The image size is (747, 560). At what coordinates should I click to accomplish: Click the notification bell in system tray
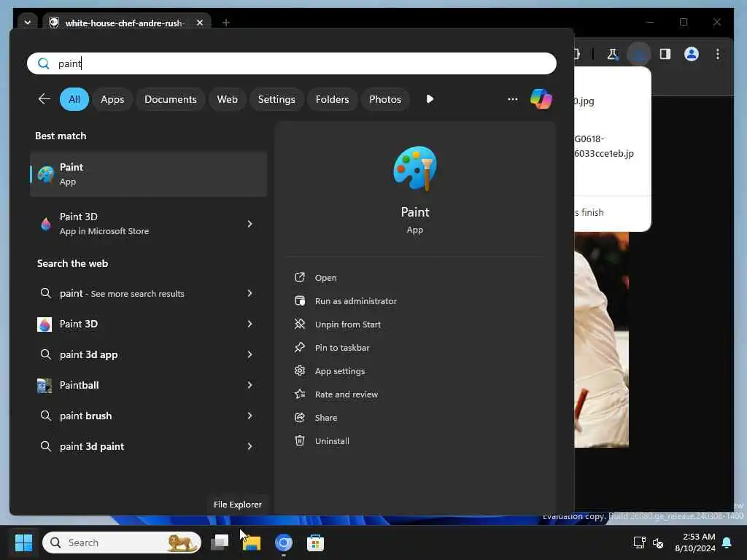[727, 542]
